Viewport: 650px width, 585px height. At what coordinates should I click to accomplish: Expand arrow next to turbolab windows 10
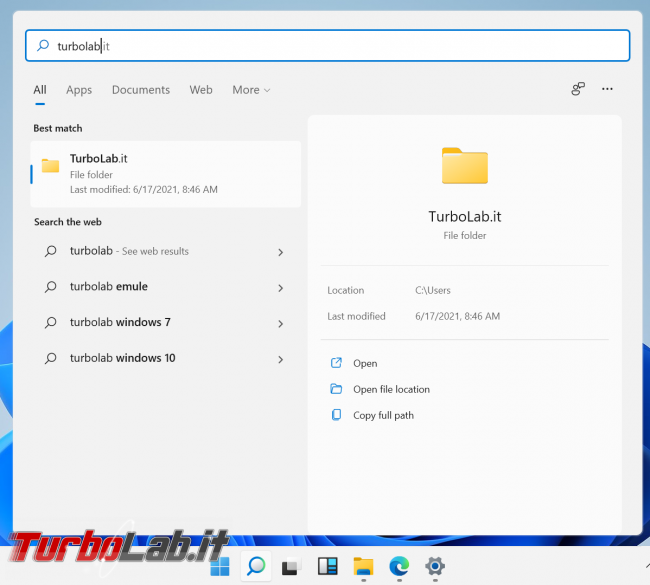pos(281,359)
